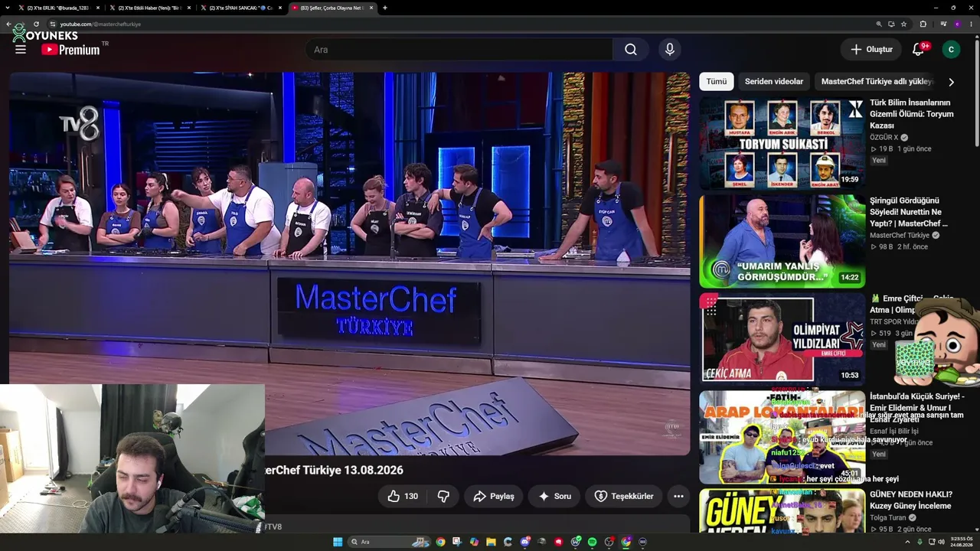Click the Windows taskbar search box
Image resolution: width=980 pixels, height=551 pixels.
pos(388,542)
